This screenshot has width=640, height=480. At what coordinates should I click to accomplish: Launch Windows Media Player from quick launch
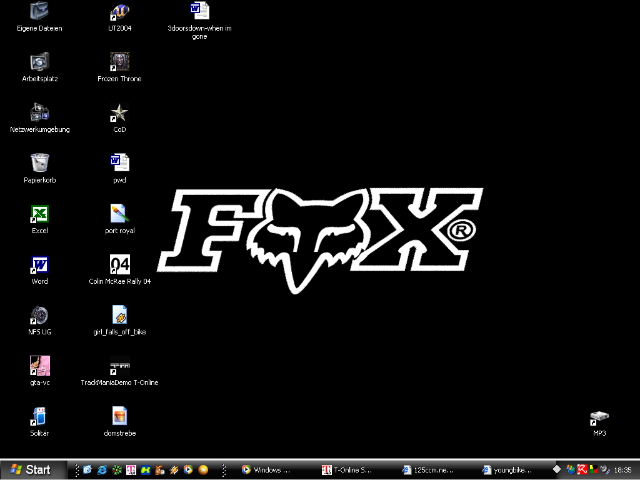click(x=188, y=470)
